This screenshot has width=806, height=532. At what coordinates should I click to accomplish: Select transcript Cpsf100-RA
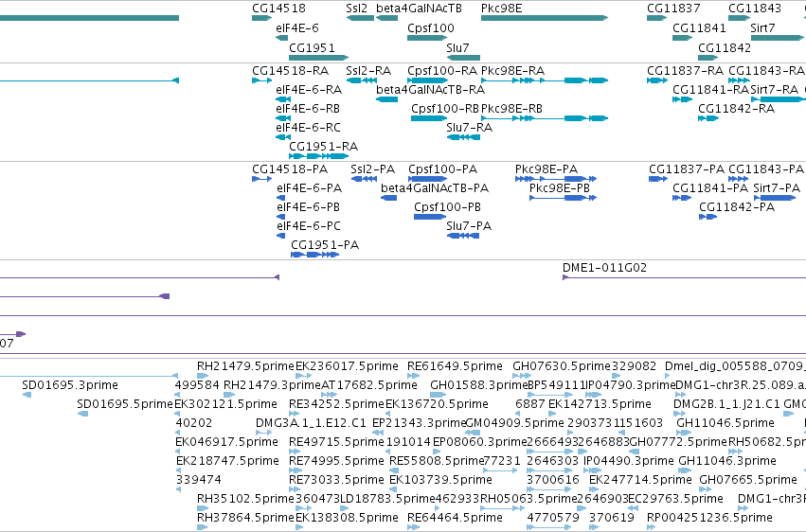442,70
